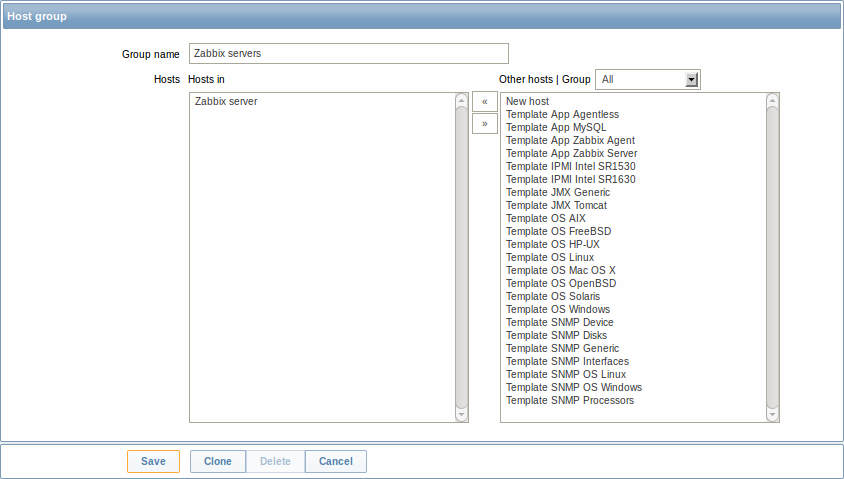
Task: Clone the host group
Action: (217, 461)
